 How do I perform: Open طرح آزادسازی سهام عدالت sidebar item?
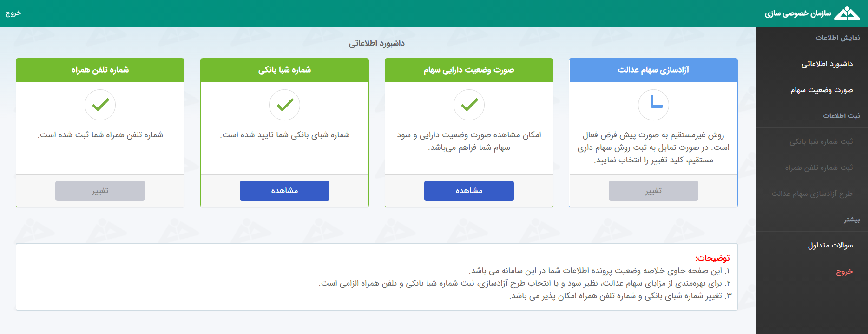tap(812, 194)
